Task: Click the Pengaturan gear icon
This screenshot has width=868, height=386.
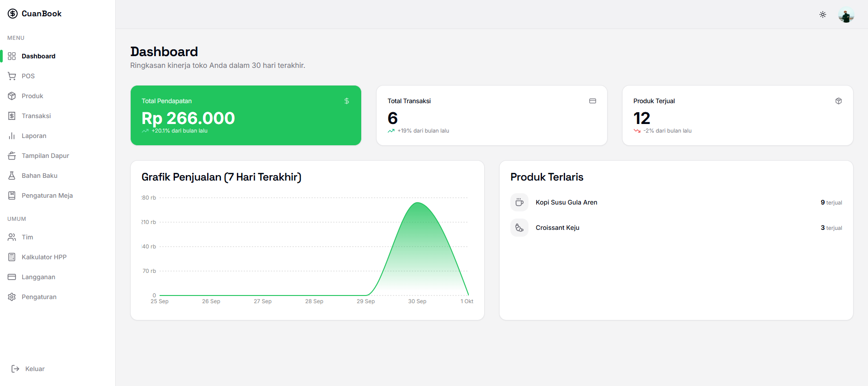Action: coord(12,297)
